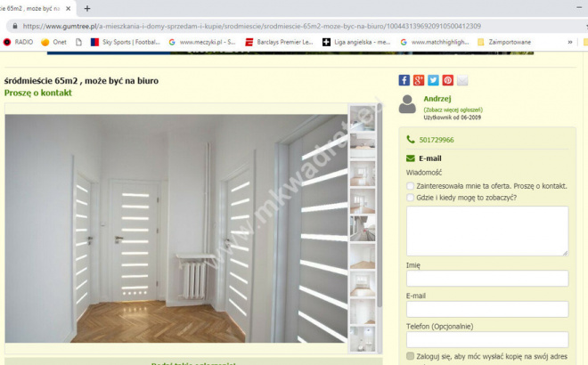Share listing on Twitter
Image resolution: width=588 pixels, height=365 pixels.
click(x=433, y=80)
